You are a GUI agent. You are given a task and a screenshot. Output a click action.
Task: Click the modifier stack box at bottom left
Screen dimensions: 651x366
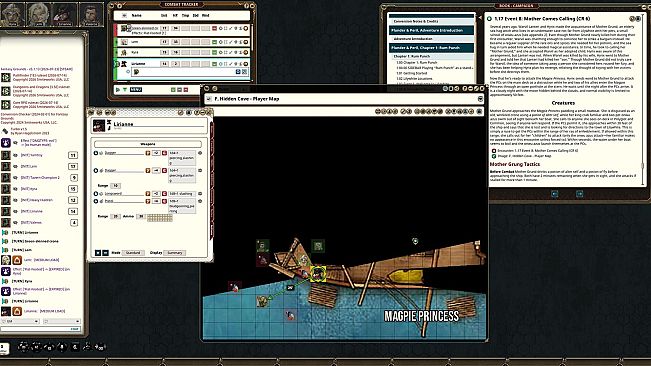[4, 348]
